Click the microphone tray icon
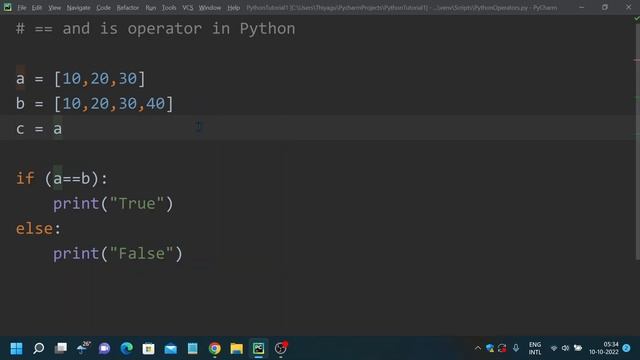 tap(516, 348)
